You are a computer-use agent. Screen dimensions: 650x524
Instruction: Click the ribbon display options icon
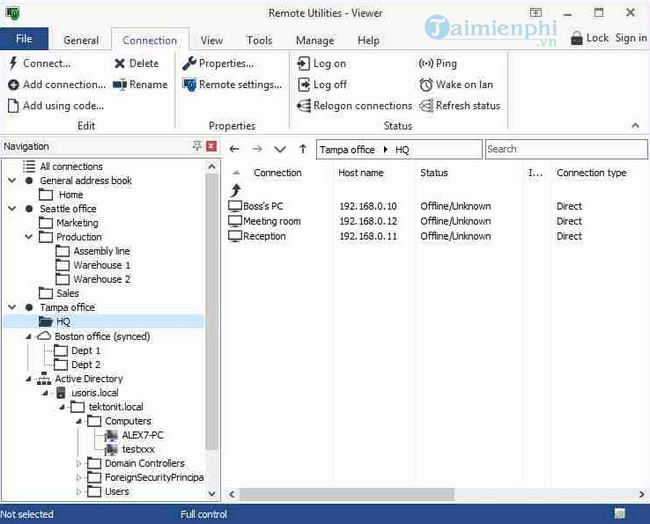coord(536,13)
